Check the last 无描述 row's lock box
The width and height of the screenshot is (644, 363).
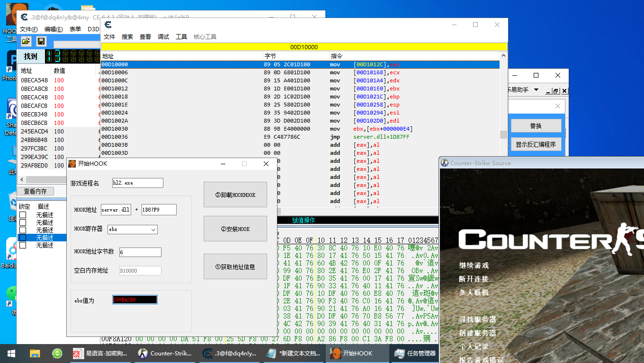click(x=23, y=245)
